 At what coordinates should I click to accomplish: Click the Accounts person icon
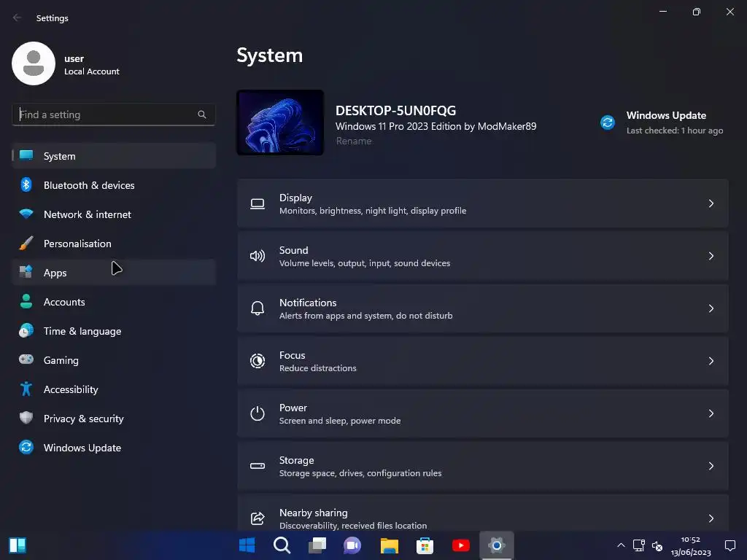pos(26,301)
